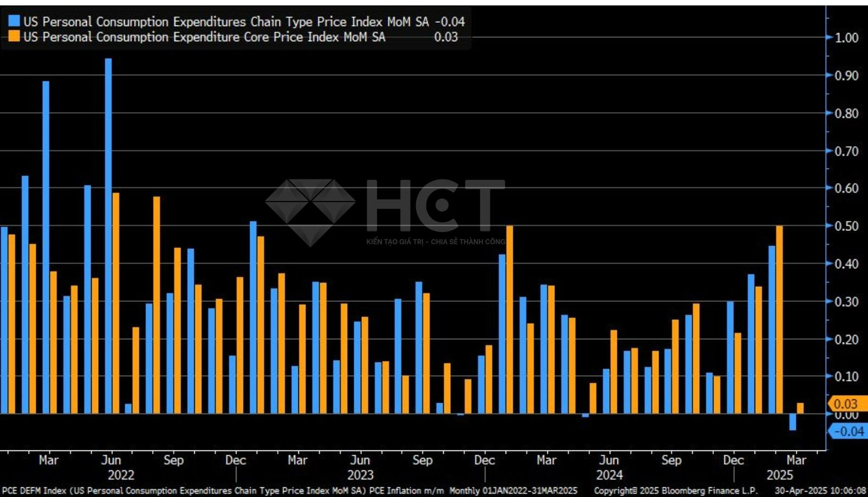Viewport: 868px width, 497px height.
Task: Click the Jun label above 2023
Action: click(360, 460)
